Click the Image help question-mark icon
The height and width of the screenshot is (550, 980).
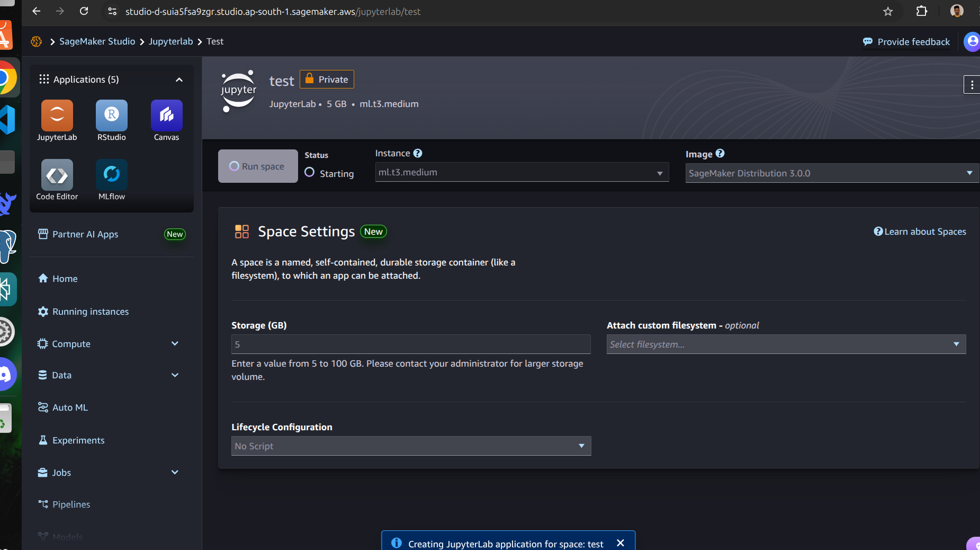[x=720, y=153]
